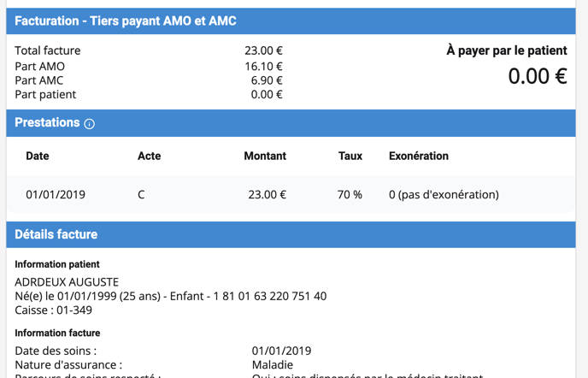
Task: Click the Détails facture section header
Action: tap(56, 234)
